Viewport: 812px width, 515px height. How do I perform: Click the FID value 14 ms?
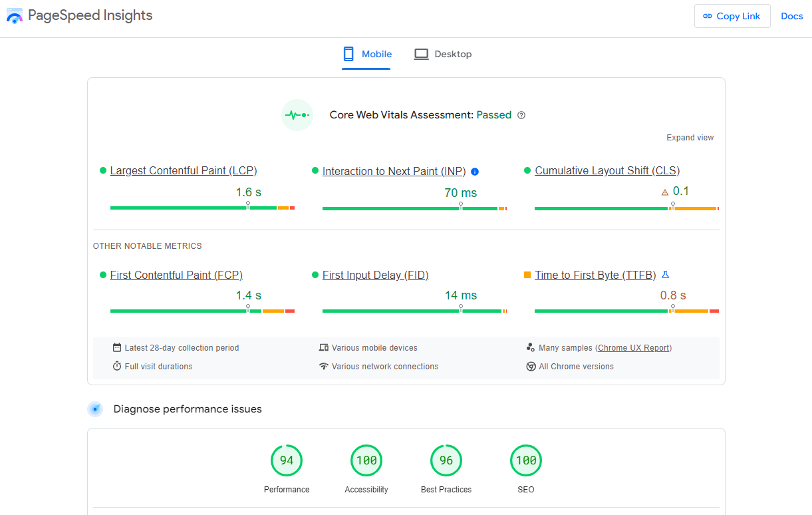click(x=461, y=295)
